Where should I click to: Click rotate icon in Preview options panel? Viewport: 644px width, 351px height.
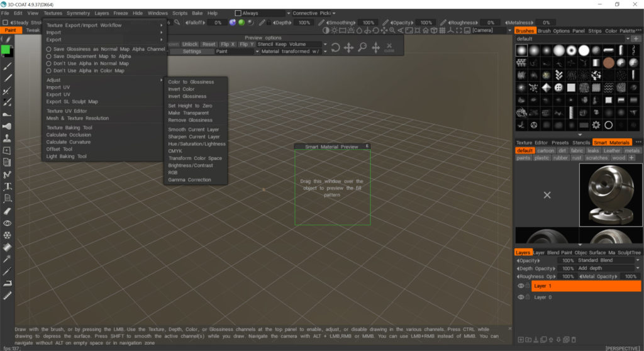coord(335,48)
